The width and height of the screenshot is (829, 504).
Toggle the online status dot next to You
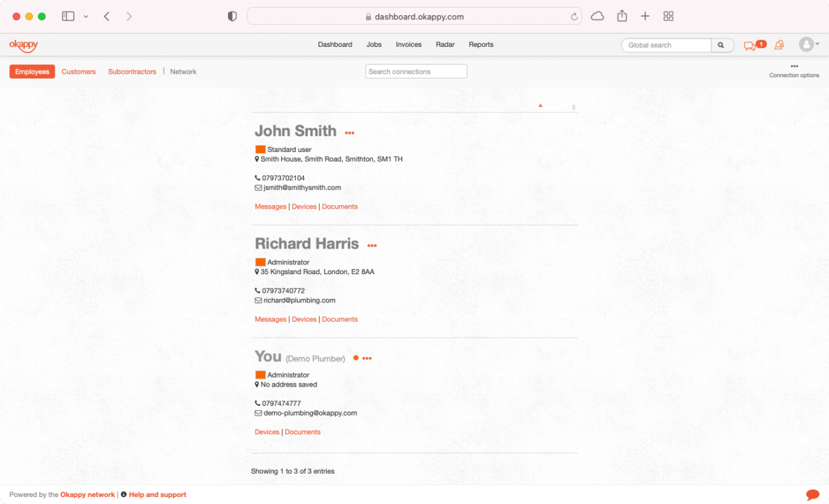pos(356,358)
